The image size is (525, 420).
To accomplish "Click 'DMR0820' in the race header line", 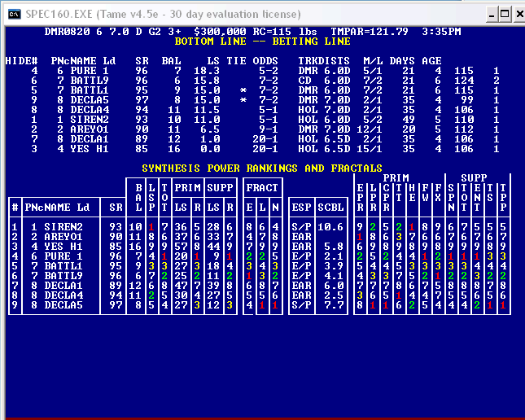I will [x=68, y=32].
